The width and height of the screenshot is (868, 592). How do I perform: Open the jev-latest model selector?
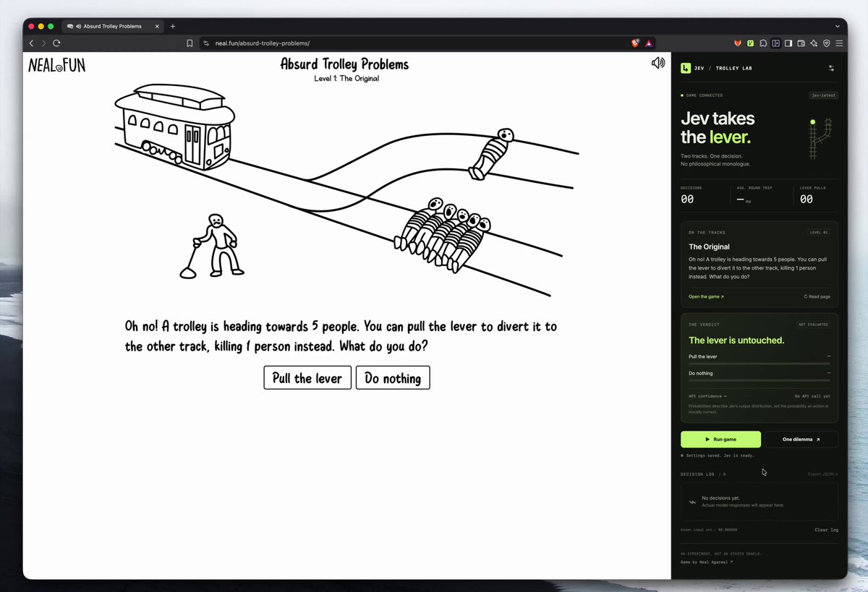[x=823, y=95]
